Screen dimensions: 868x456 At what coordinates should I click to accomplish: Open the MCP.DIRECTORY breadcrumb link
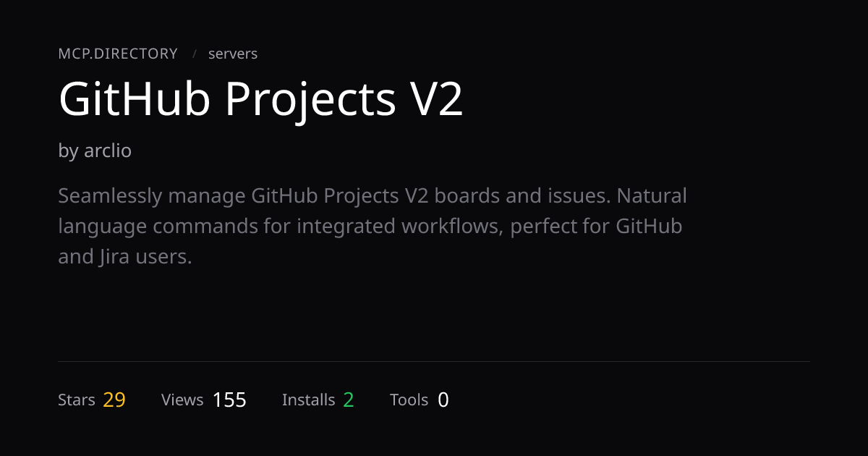[118, 54]
